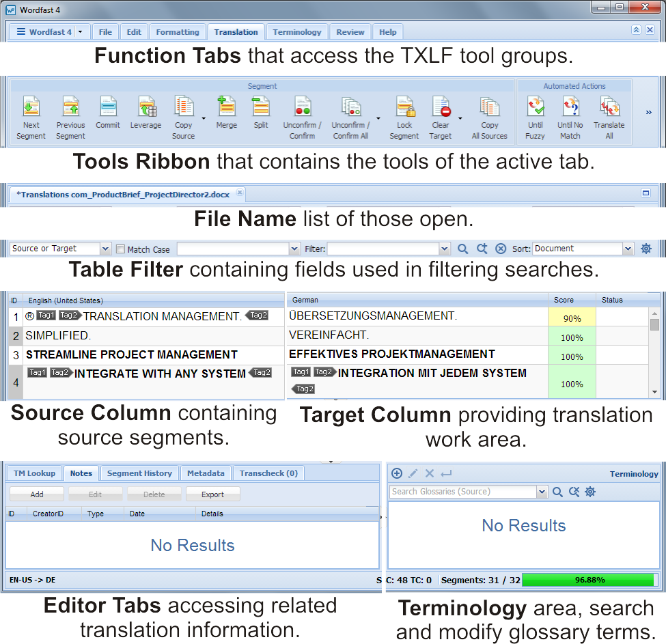Image resolution: width=666 pixels, height=644 pixels.
Task: Expand the Clear Target dropdown arrow
Action: (460, 118)
